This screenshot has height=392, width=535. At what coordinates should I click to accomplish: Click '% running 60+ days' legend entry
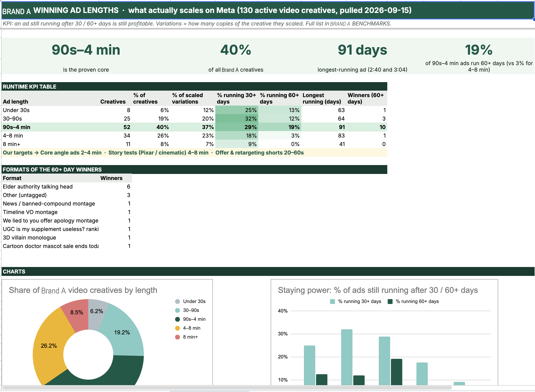pyautogui.click(x=413, y=302)
